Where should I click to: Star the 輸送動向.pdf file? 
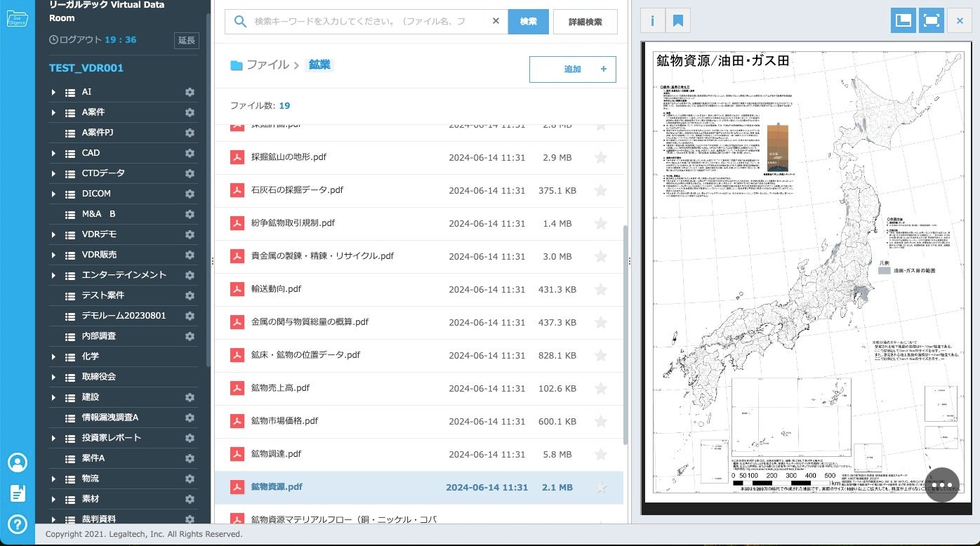(x=601, y=290)
